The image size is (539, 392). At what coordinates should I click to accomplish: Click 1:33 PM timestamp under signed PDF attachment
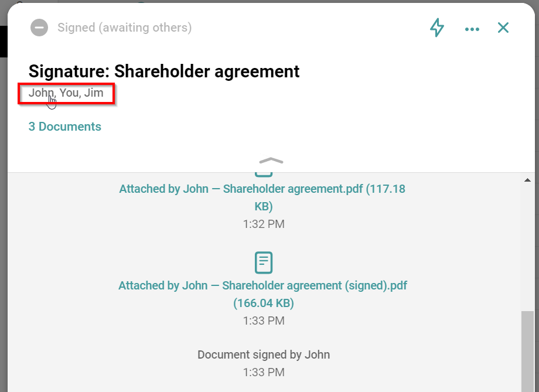coord(264,321)
